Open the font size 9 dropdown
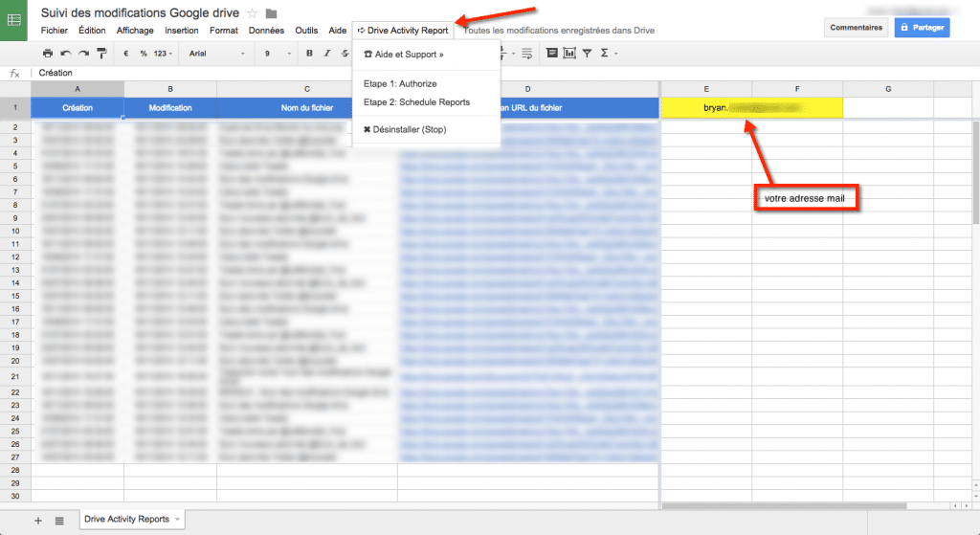Viewport: 980px width, 535px height. point(278,54)
